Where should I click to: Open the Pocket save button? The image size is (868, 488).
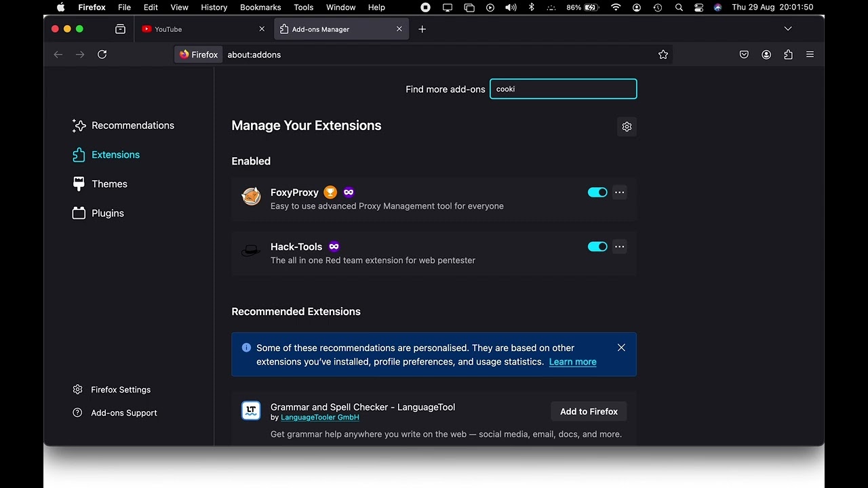744,54
